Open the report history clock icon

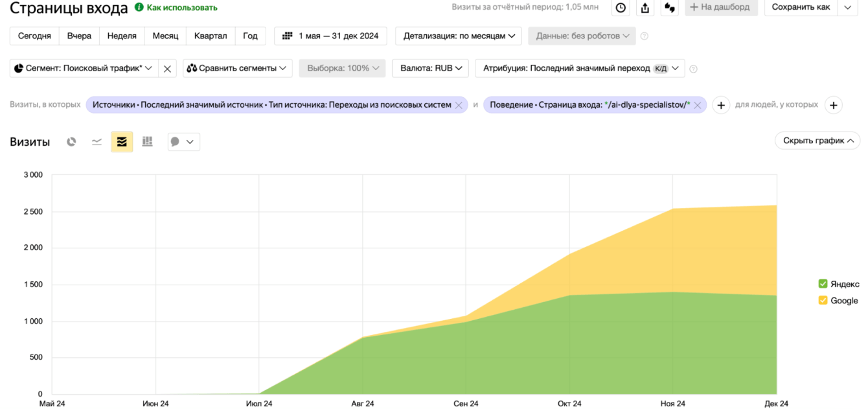pos(621,8)
